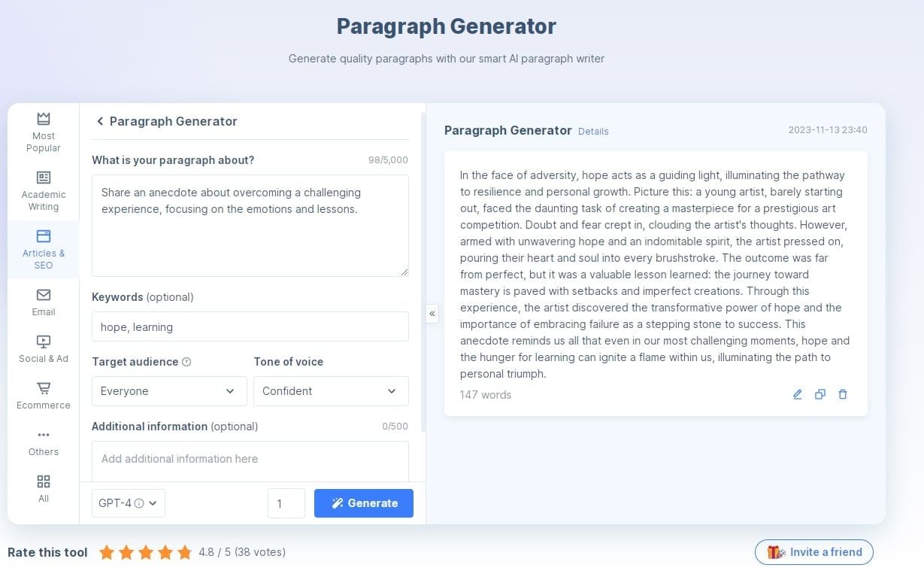This screenshot has height=577, width=924.
Task: Click the Keywords input field
Action: pos(250,326)
